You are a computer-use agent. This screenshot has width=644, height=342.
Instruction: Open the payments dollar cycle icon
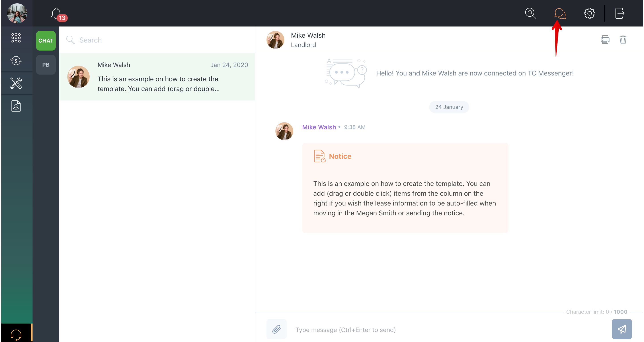(16, 61)
